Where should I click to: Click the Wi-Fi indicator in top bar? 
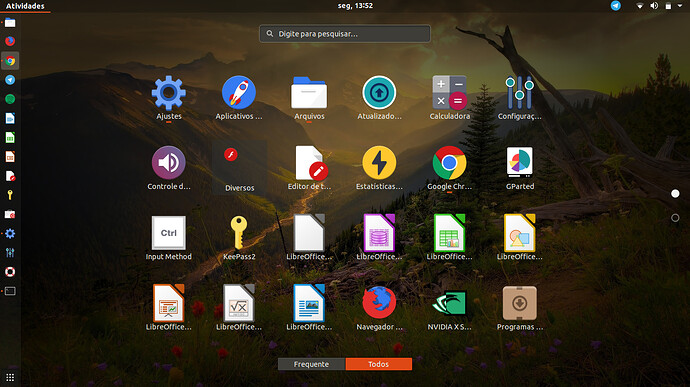(x=640, y=6)
